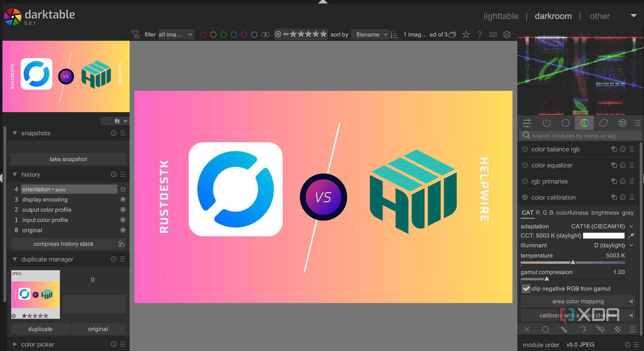Open the fit zoom dropdown
This screenshot has width=644, height=351.
114,121
